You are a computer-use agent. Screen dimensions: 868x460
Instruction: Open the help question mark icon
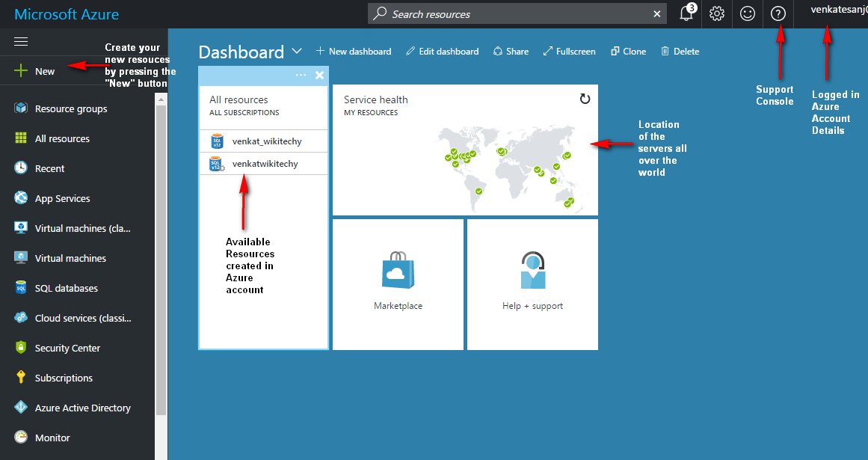click(778, 14)
